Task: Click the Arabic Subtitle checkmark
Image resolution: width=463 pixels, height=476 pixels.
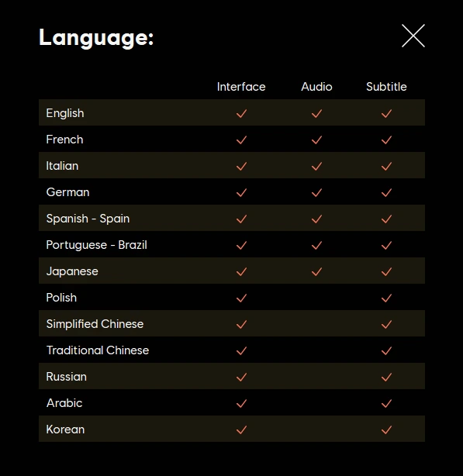Action: tap(386, 403)
